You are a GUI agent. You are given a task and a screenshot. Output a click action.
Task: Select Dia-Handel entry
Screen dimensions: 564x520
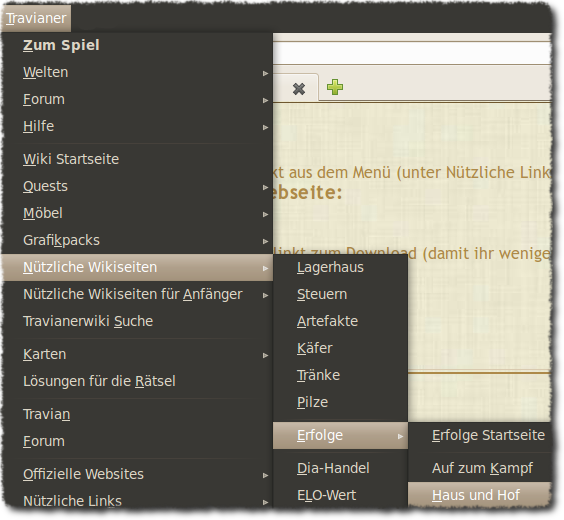[x=340, y=469]
